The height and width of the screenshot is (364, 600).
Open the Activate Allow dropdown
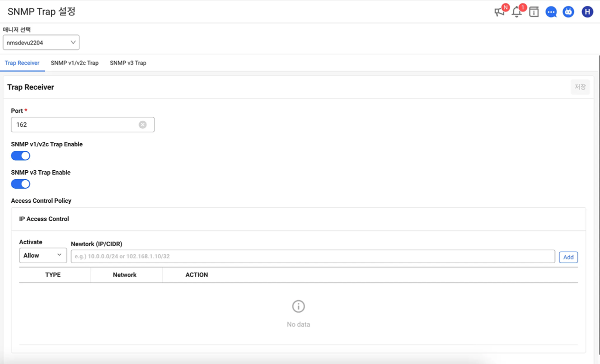tap(43, 255)
